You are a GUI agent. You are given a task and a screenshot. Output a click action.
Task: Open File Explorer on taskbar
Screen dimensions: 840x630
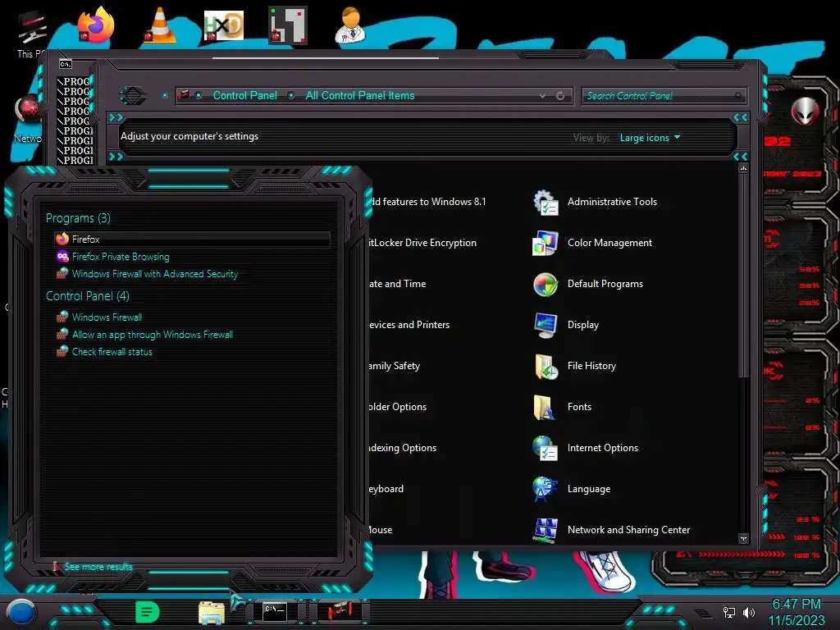(x=212, y=613)
